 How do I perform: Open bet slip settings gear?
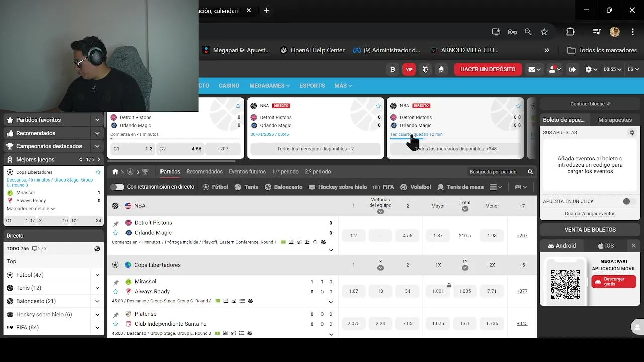click(x=632, y=133)
